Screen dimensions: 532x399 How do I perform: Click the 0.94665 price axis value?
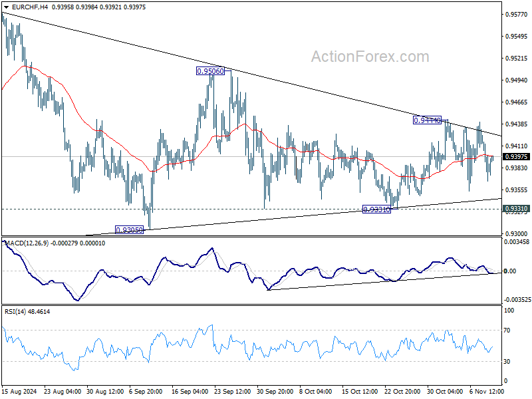coord(517,102)
